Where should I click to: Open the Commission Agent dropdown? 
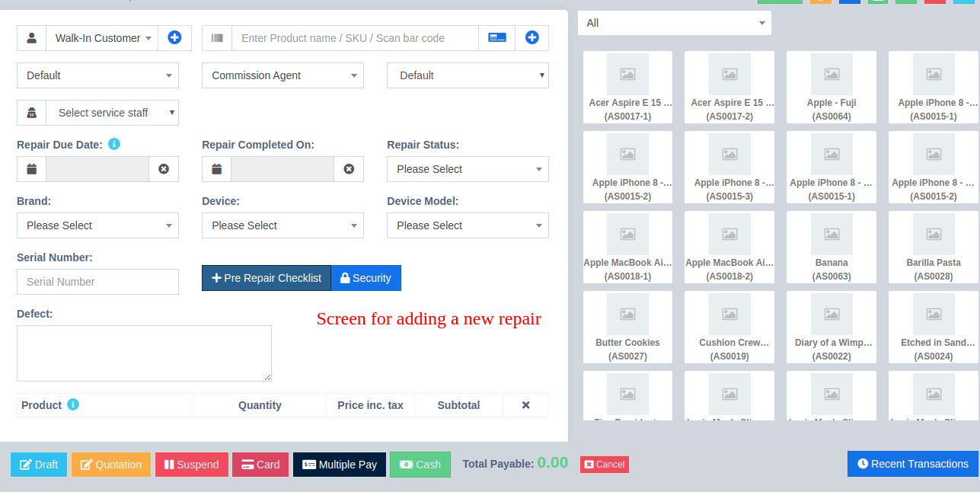283,75
